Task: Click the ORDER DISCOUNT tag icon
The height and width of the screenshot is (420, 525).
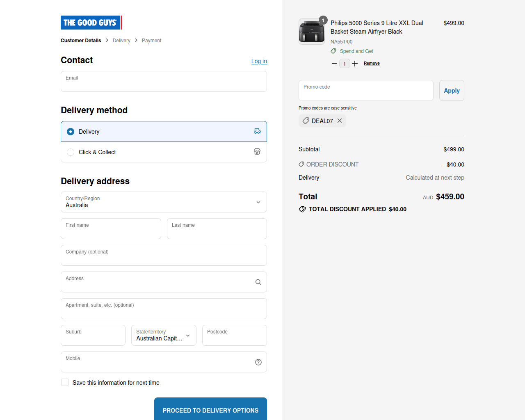Action: [301, 164]
